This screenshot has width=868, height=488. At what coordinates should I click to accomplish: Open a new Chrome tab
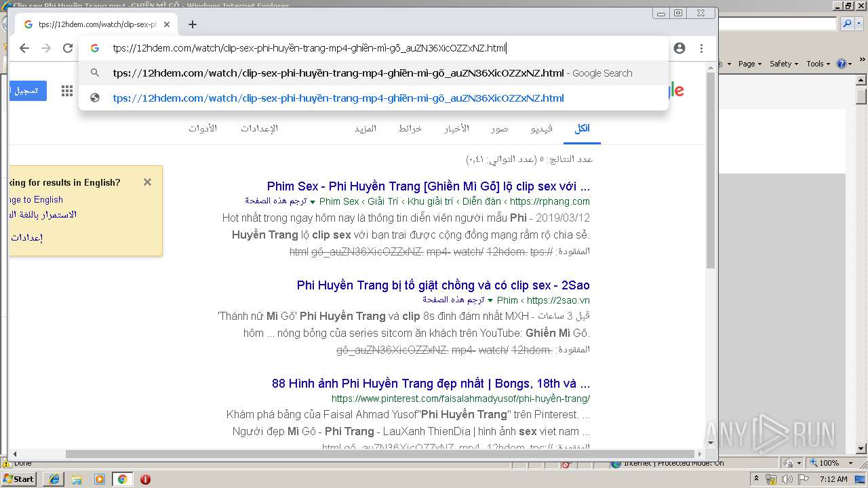(x=193, y=24)
